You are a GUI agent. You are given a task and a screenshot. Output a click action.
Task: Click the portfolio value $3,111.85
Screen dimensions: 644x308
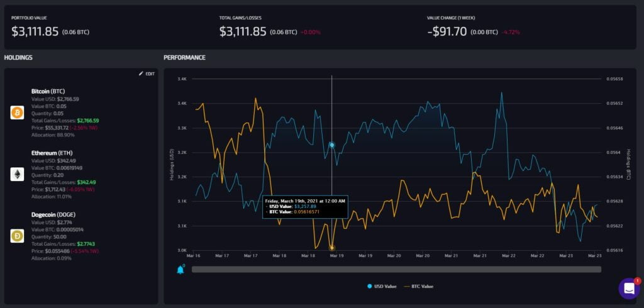click(35, 31)
